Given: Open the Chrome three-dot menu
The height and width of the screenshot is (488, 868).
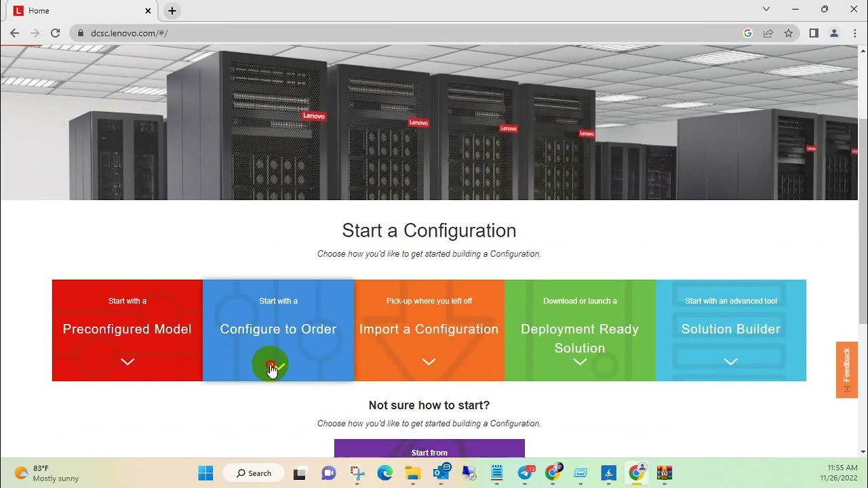Looking at the screenshot, I should click(x=854, y=33).
